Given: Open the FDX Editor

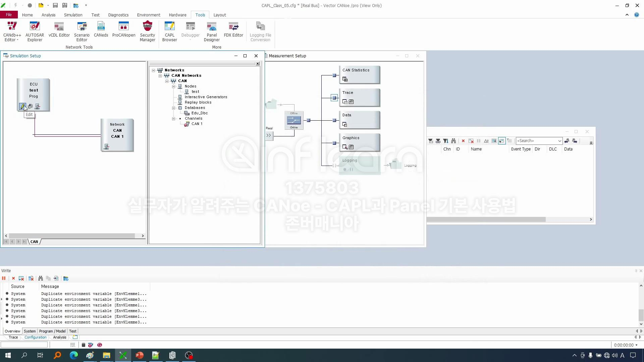Looking at the screenshot, I should 233,29.
